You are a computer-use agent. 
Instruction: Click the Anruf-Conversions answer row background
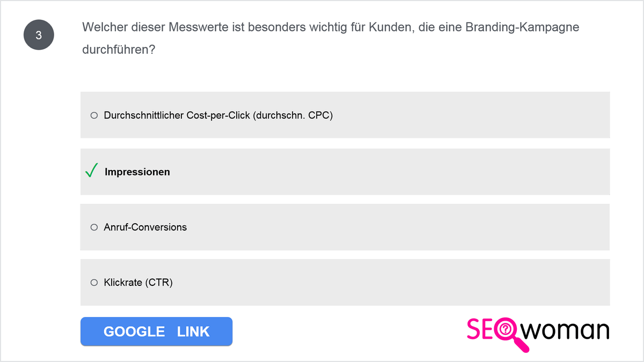[345, 227]
